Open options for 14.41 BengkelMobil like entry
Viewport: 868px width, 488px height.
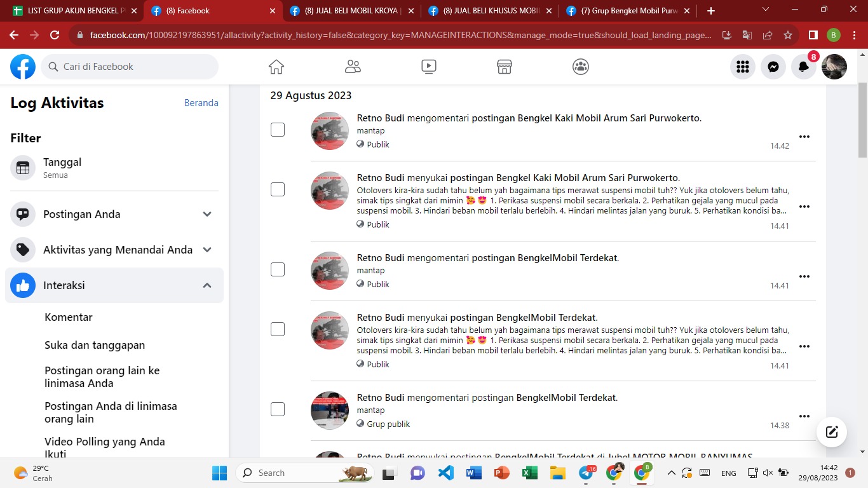pyautogui.click(x=804, y=346)
